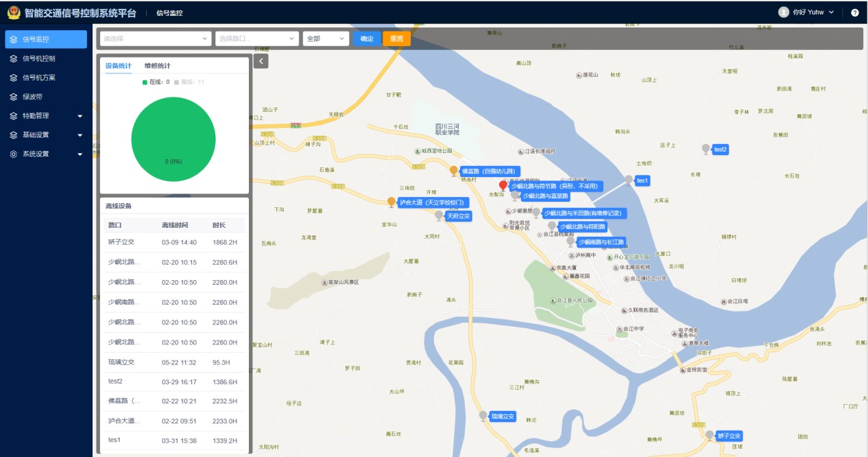The height and width of the screenshot is (457, 868).
Task: Collapse the statistics panel with the arrow button
Action: click(261, 61)
